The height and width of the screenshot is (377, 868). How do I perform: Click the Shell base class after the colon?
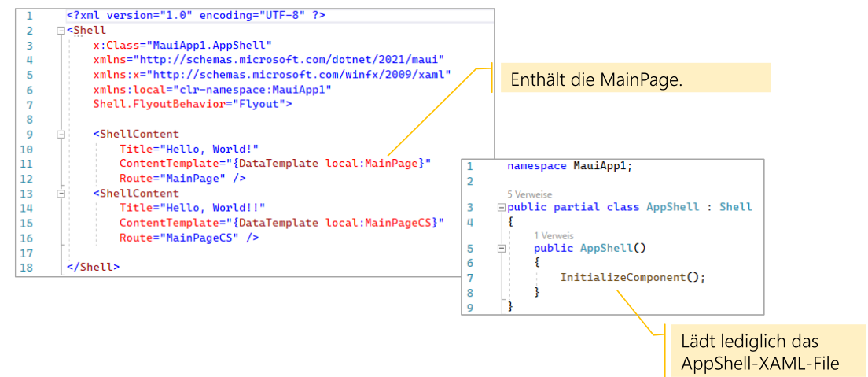[735, 207]
